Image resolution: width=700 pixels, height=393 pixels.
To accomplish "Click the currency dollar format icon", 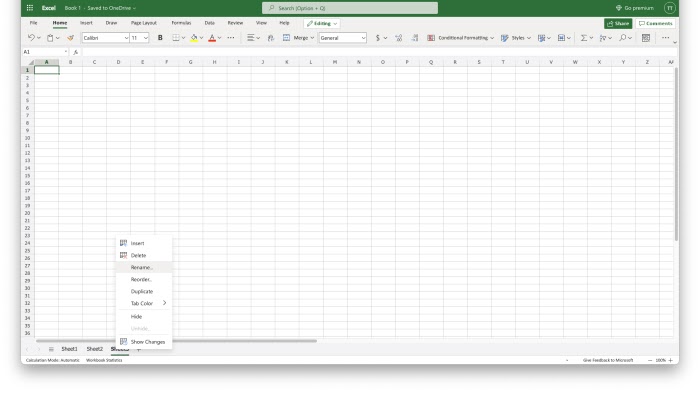I will point(378,38).
